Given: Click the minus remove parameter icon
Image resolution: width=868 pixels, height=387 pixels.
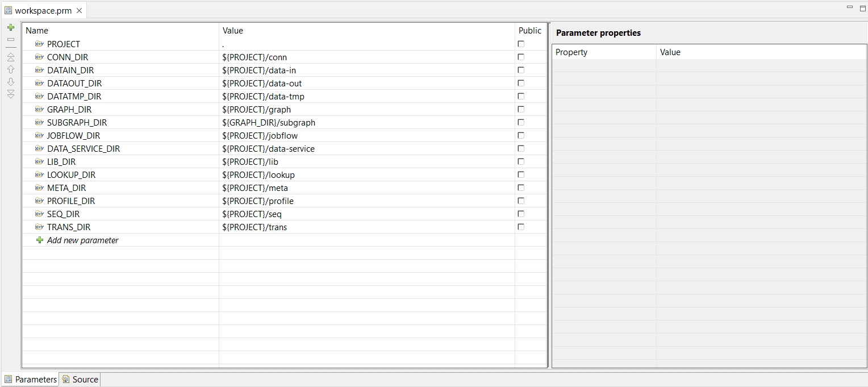Looking at the screenshot, I should pos(11,40).
